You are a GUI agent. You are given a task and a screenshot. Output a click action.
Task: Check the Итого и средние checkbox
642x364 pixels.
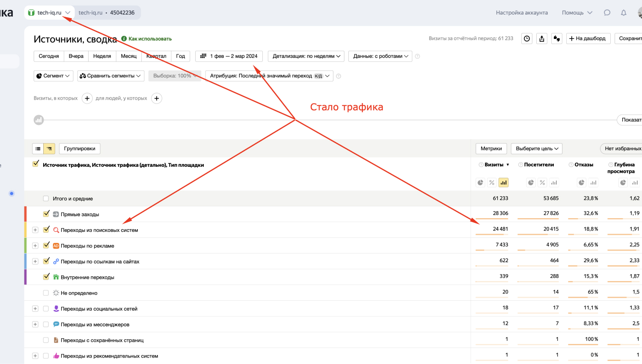coord(46,198)
